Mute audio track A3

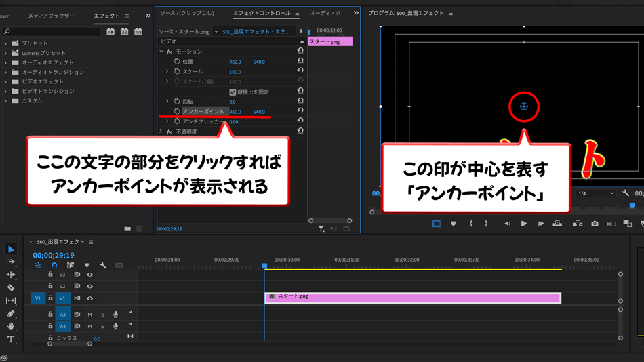pos(89,315)
